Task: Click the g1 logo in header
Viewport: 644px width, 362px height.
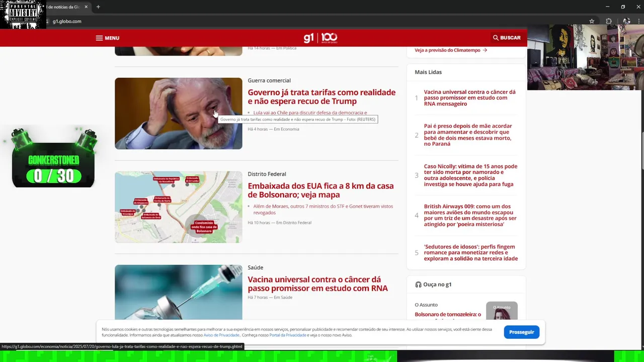Action: (309, 38)
